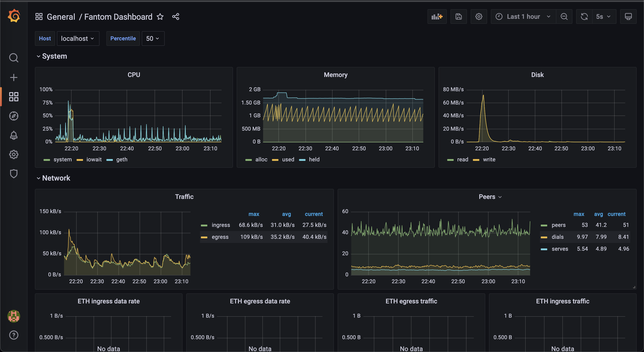Click the explore icon in sidebar
Viewport: 644px width, 352px height.
pos(13,116)
